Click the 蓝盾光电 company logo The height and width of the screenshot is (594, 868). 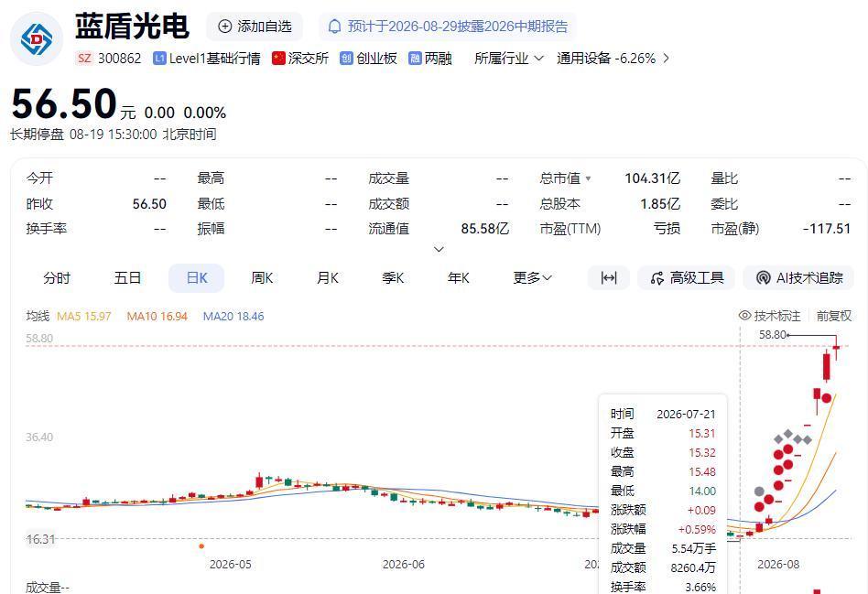pyautogui.click(x=37, y=38)
